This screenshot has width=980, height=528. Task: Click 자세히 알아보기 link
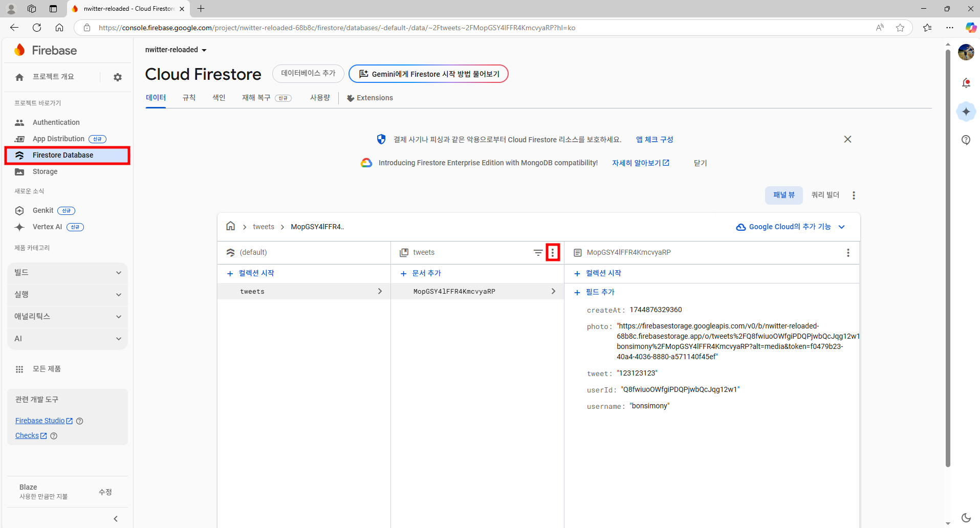tap(641, 163)
